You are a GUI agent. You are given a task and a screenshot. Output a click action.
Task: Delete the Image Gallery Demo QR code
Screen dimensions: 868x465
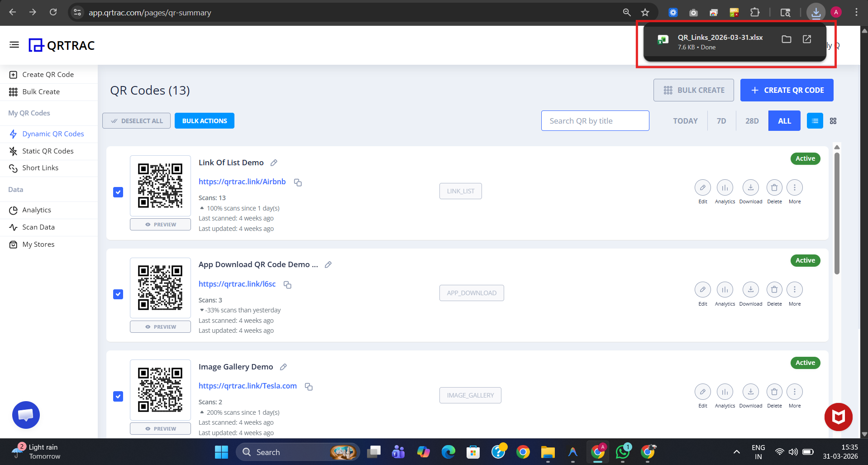[774, 392]
